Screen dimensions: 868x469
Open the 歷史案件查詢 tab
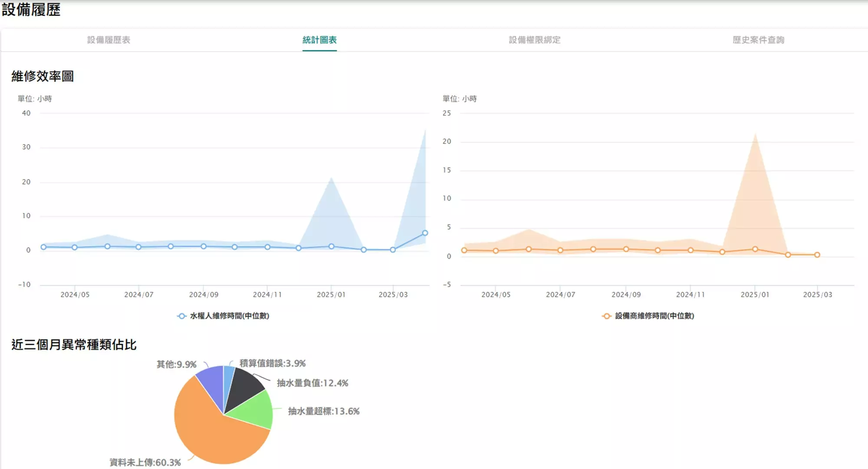[x=758, y=40]
